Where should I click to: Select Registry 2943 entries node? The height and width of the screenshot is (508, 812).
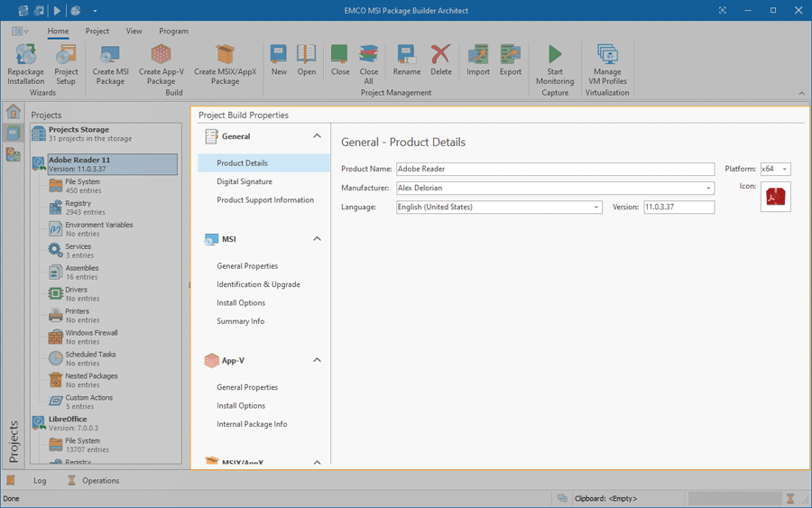pos(77,208)
